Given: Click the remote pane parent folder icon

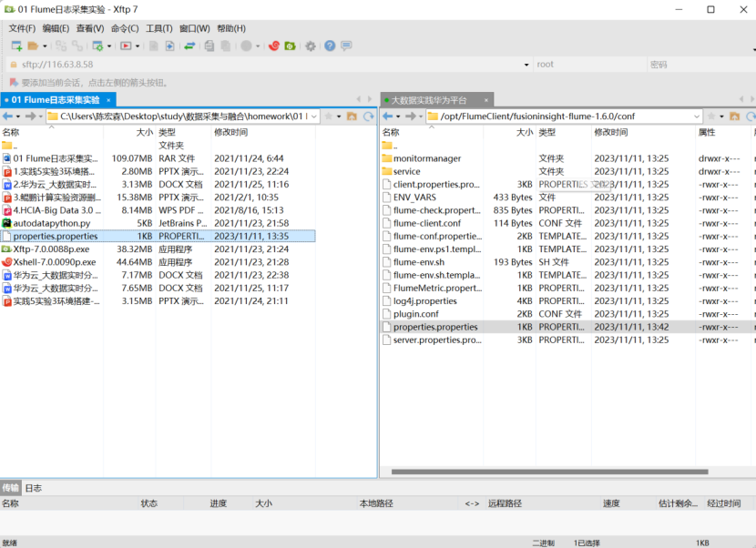Looking at the screenshot, I should pyautogui.click(x=735, y=117).
